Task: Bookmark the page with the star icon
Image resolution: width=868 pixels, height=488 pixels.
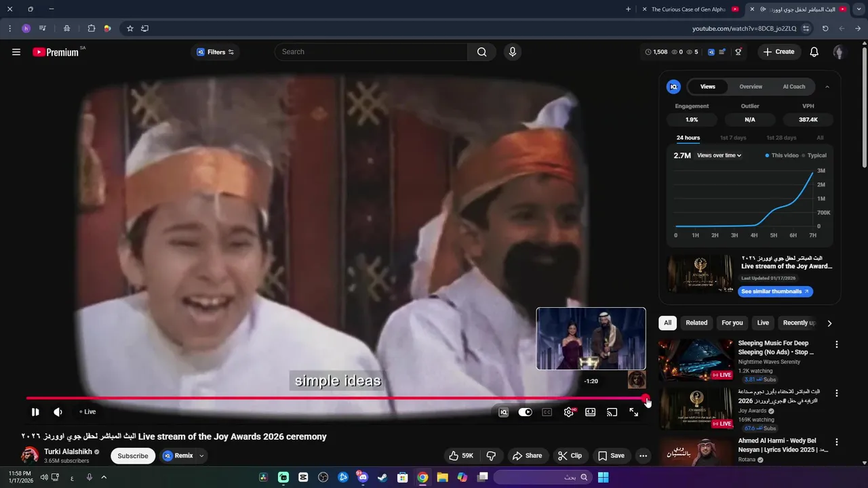Action: 130,28
